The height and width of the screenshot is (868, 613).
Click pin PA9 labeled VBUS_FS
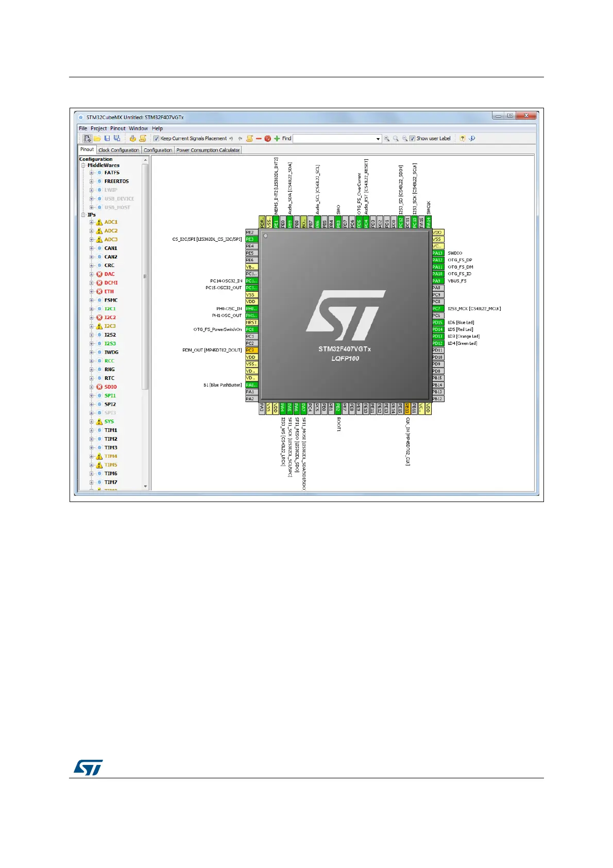tap(438, 281)
